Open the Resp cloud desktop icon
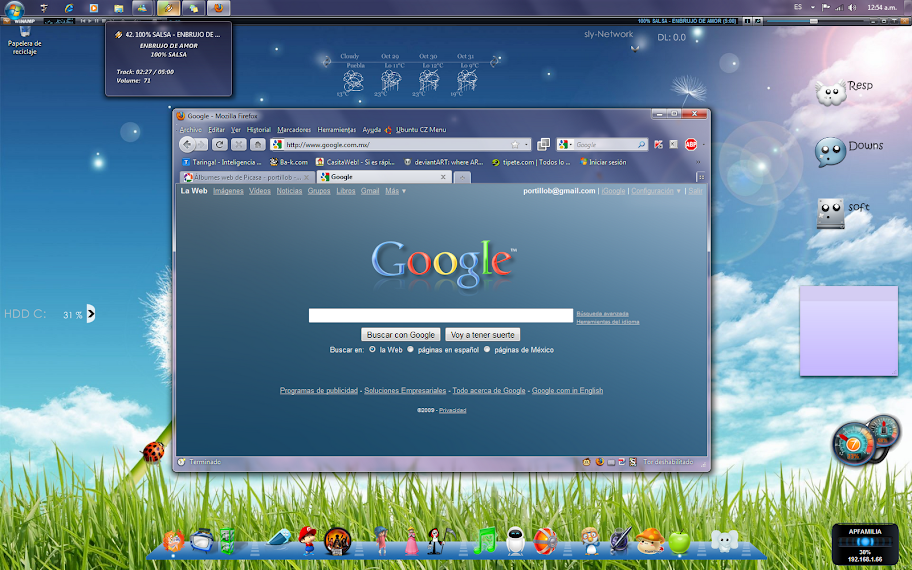912x570 pixels. tap(831, 93)
